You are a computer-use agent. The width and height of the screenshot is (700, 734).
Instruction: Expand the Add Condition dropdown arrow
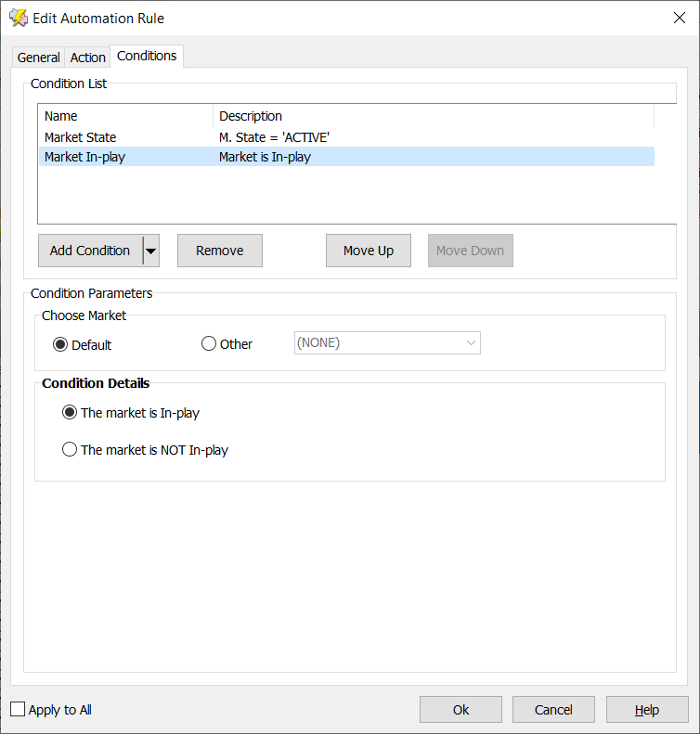click(150, 251)
